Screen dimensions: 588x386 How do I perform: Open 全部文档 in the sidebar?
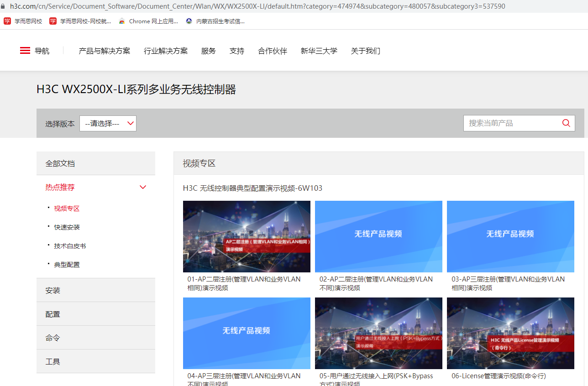pyautogui.click(x=60, y=163)
